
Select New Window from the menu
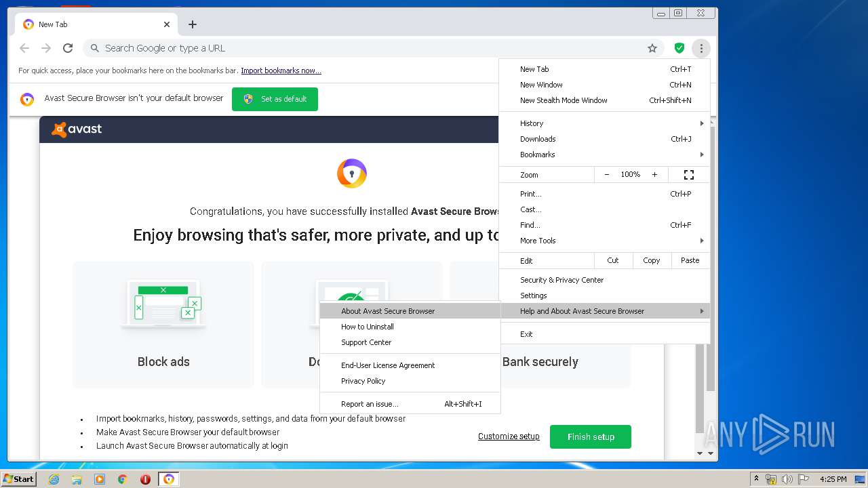coord(604,85)
